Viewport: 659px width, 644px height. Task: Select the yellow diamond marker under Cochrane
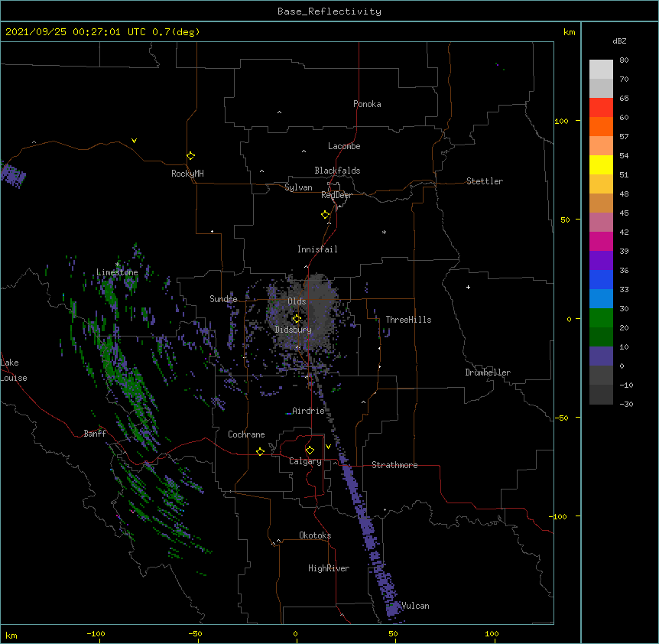260,451
